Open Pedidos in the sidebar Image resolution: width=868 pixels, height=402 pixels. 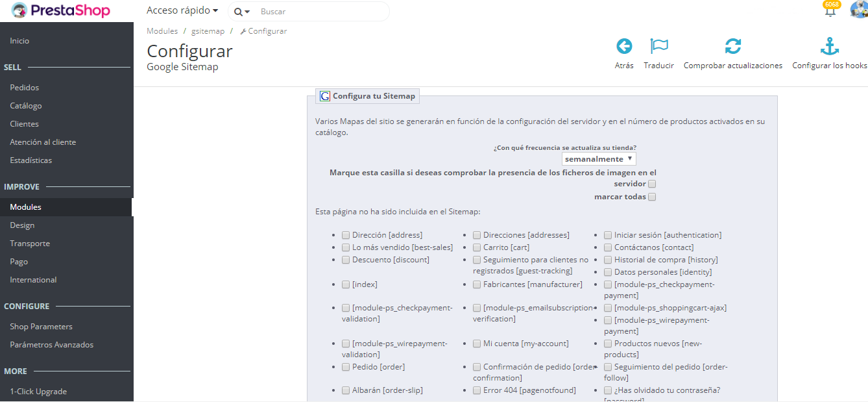coord(25,88)
